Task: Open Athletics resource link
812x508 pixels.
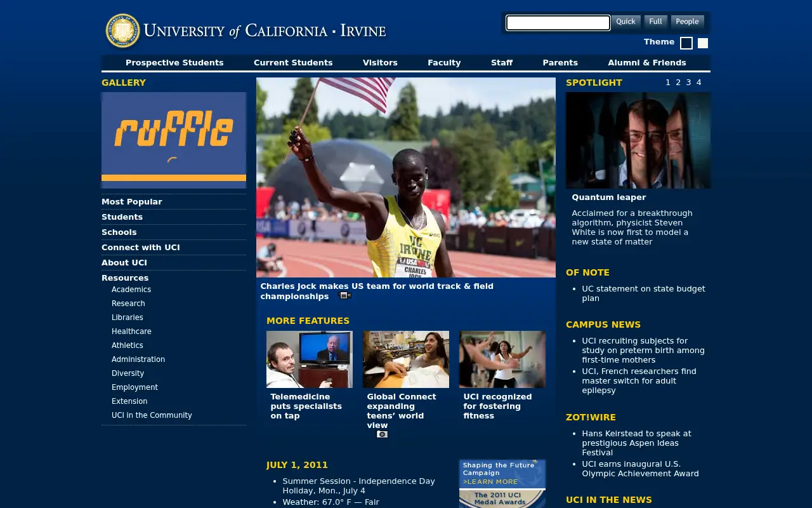Action: (128, 345)
